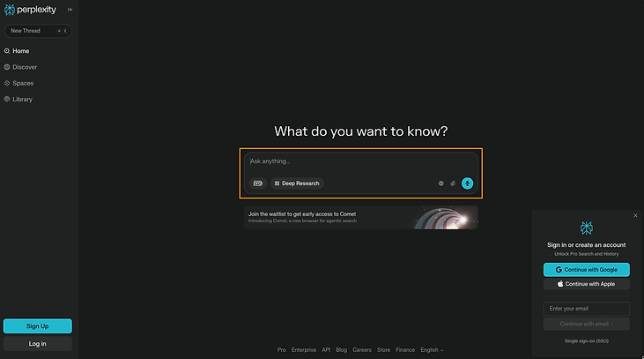Go to the Discover page
The image size is (644, 359).
(x=20, y=67)
